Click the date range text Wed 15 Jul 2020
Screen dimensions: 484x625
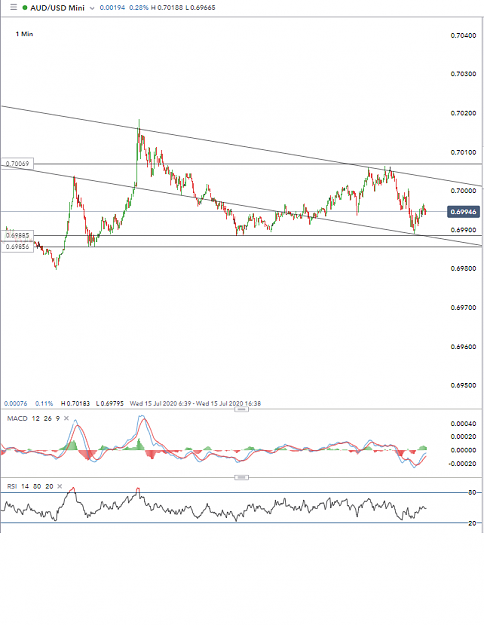pyautogui.click(x=195, y=403)
